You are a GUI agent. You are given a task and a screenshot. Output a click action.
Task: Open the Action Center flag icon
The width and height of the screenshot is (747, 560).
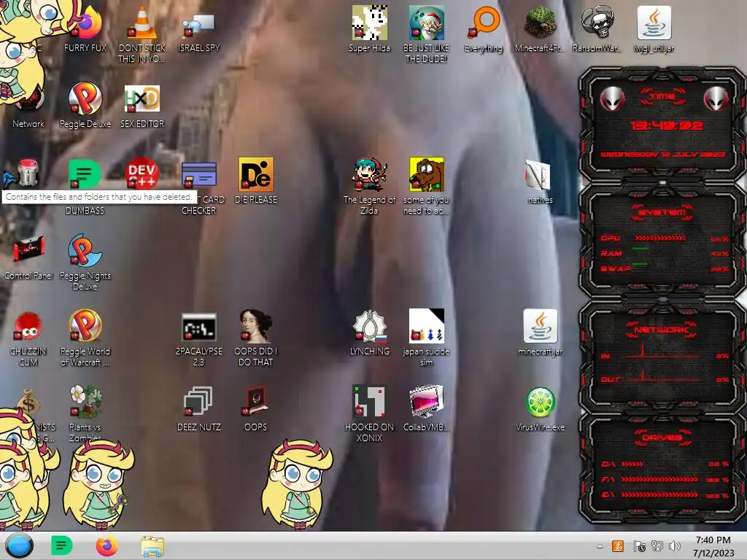639,546
